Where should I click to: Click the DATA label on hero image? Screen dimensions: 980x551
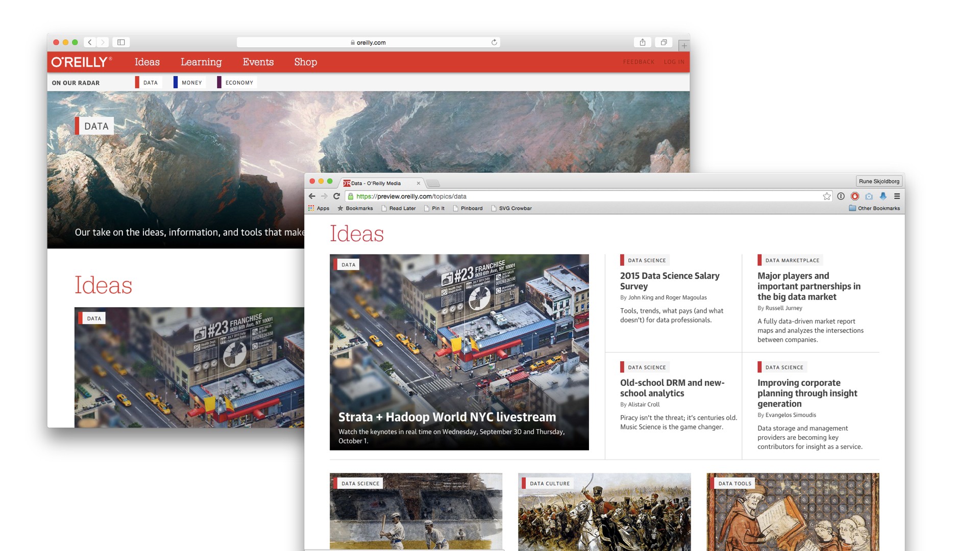[94, 126]
